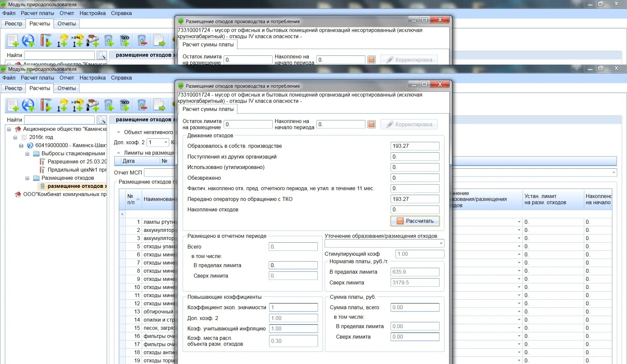Click calculator icon beside 'Накоплено на начало периода' in full dialog
627x364 pixels.
pyautogui.click(x=371, y=124)
